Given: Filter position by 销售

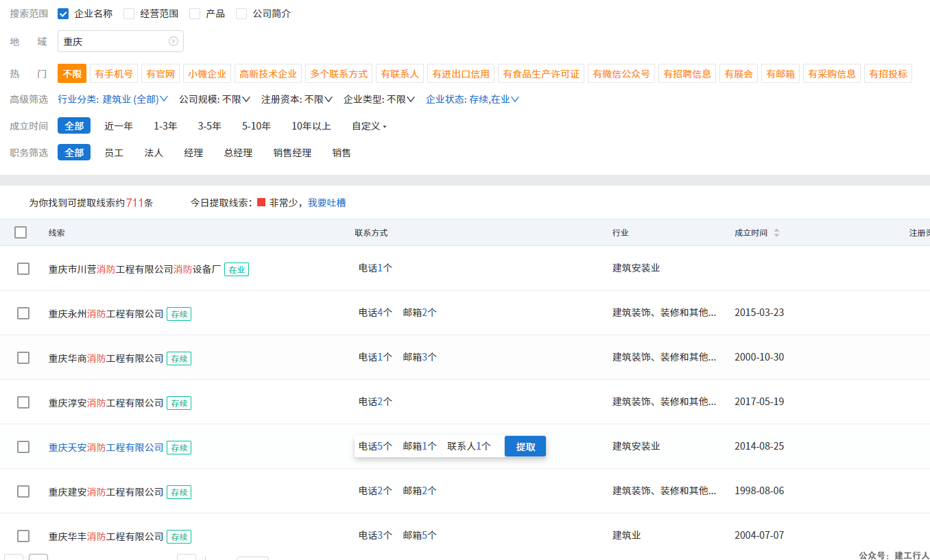Looking at the screenshot, I should click(342, 153).
